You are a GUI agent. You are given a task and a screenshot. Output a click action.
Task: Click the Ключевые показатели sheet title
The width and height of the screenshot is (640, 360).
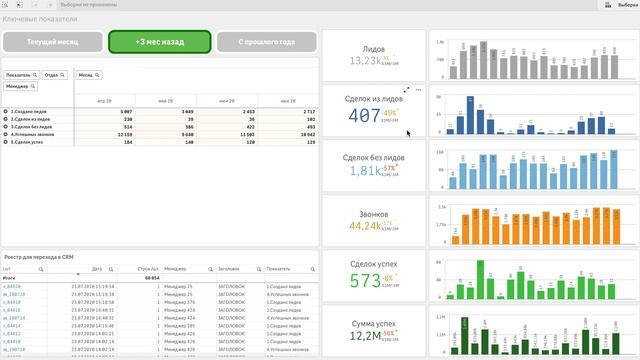40,19
